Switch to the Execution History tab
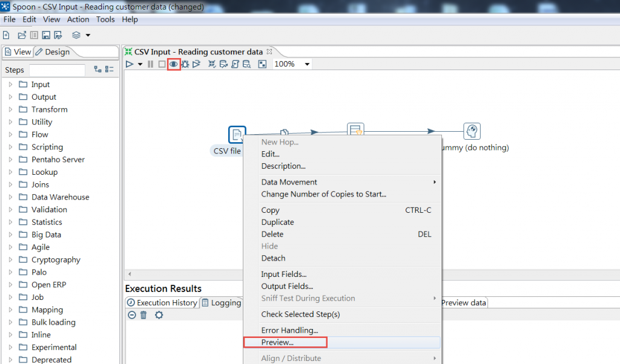620x364 pixels. click(162, 303)
